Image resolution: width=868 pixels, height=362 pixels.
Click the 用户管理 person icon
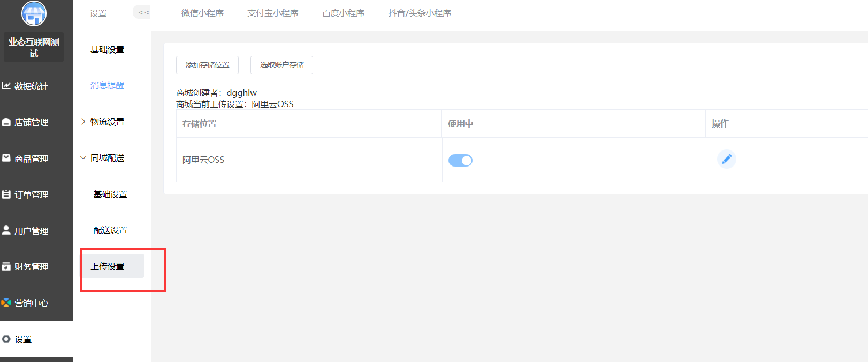[6, 230]
